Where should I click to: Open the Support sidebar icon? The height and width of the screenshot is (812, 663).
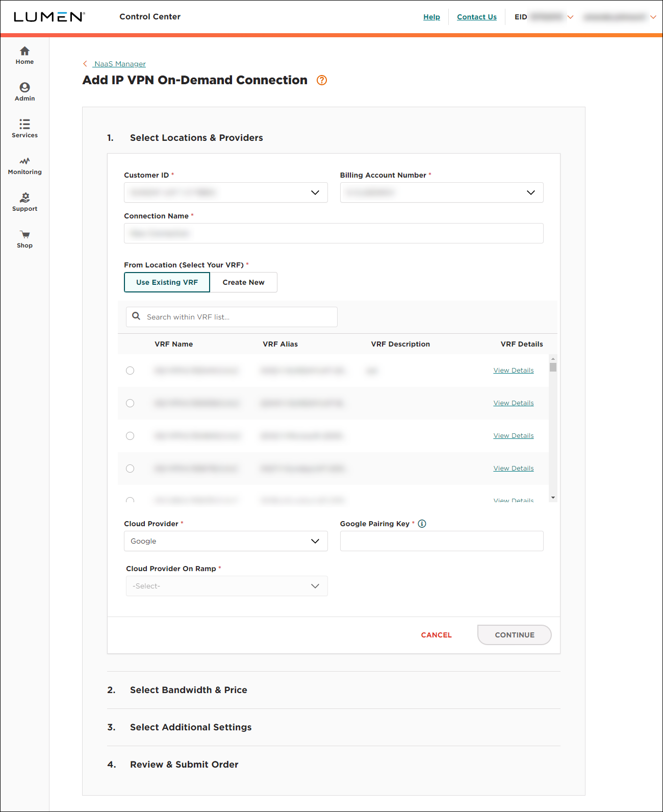click(x=24, y=198)
